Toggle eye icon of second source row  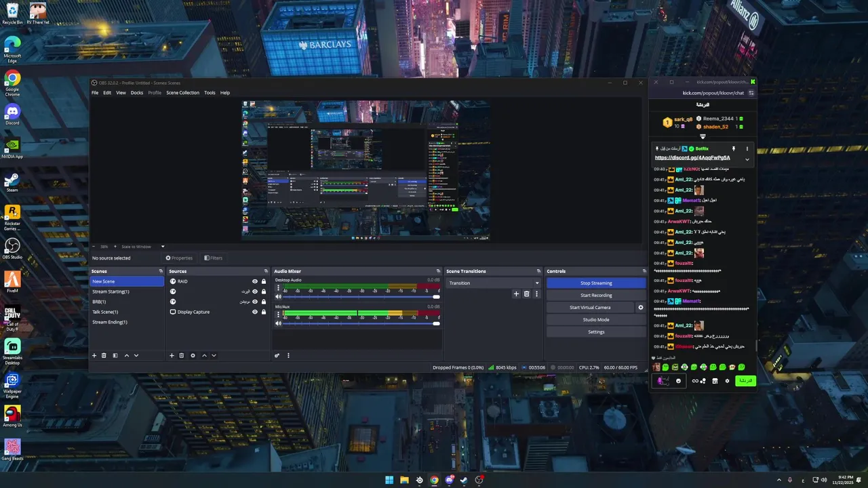coord(255,291)
